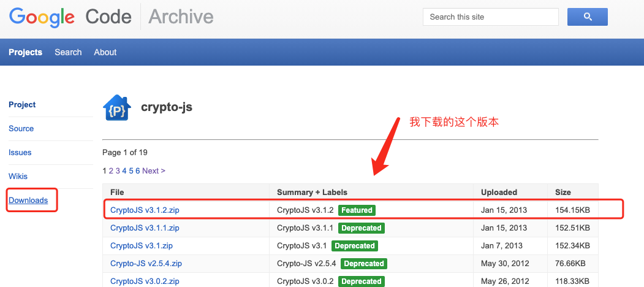The height and width of the screenshot is (287, 644).
Task: Download CryptoJS v3.1.2.zip
Action: [145, 210]
